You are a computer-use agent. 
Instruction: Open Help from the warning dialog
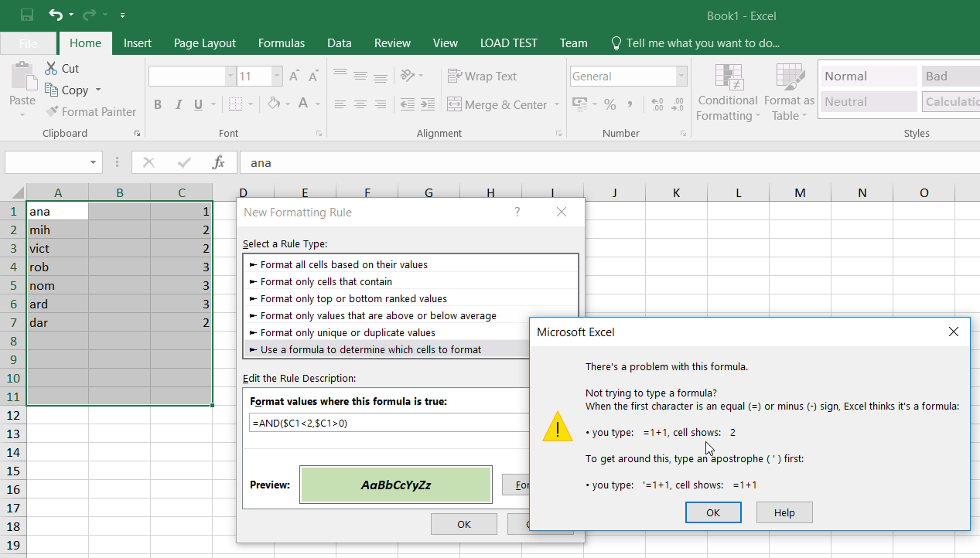[784, 512]
